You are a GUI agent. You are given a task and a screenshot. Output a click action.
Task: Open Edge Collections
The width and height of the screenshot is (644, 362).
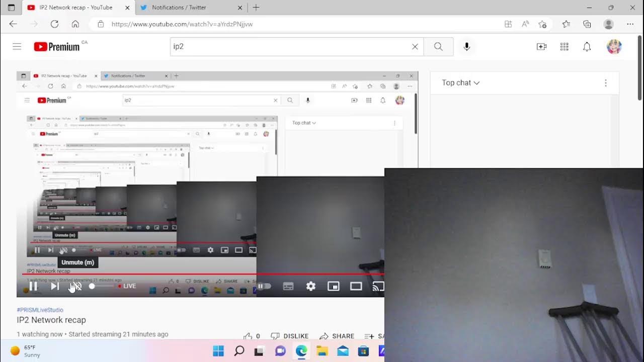pos(587,24)
